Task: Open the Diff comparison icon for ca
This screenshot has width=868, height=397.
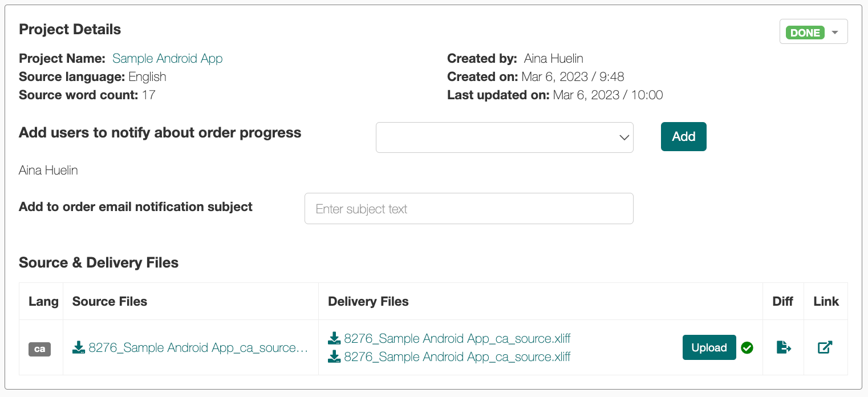Action: click(x=784, y=347)
